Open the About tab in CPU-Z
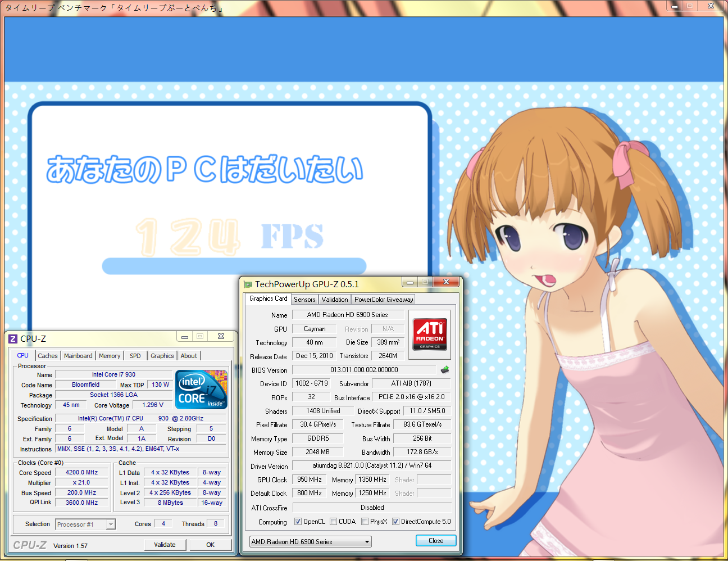The image size is (728, 561). (189, 356)
